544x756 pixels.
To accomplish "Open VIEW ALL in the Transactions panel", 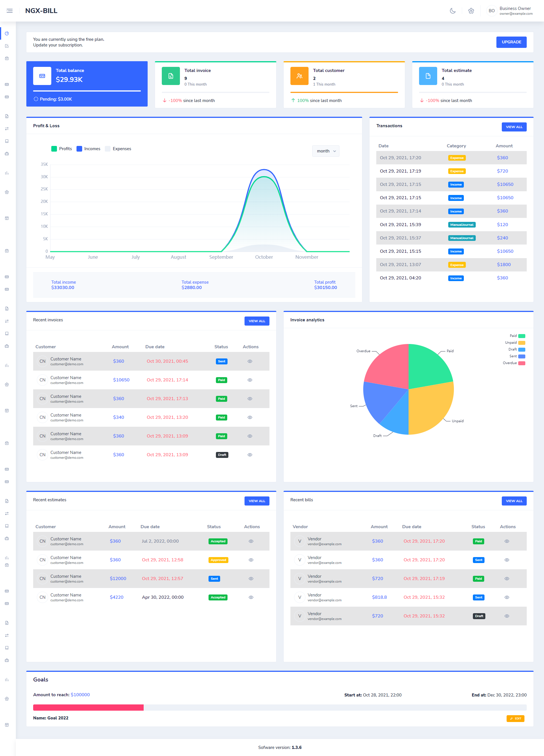I will coord(514,127).
